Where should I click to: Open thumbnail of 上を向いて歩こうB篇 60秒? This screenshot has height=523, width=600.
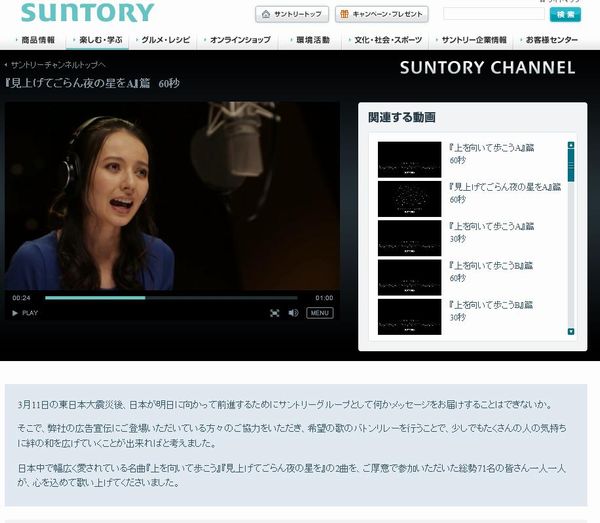(409, 277)
